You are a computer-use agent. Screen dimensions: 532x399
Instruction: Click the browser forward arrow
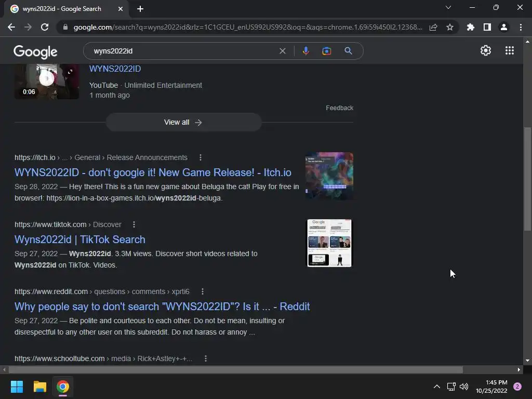click(28, 27)
